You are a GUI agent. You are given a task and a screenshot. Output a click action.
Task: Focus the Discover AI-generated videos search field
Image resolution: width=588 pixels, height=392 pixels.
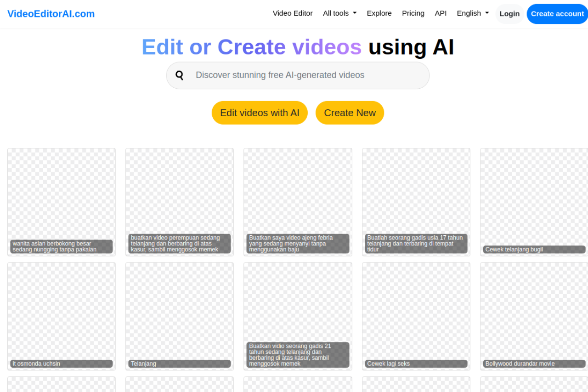(x=298, y=75)
